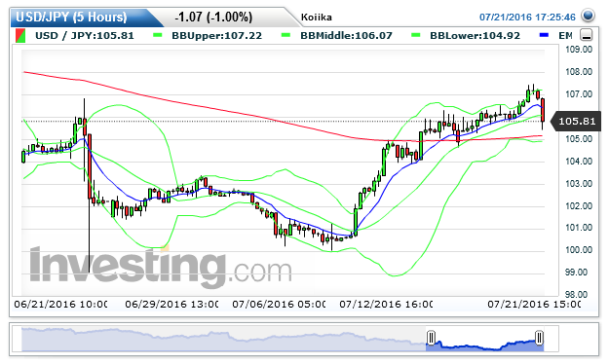
Task: Click the red-green USD / JPY candle icon
Action: click(x=20, y=36)
